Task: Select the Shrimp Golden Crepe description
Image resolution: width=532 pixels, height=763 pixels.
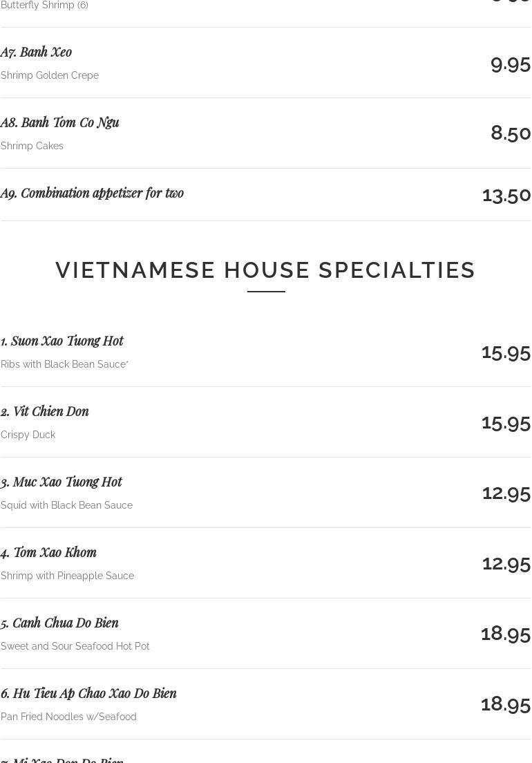Action: tap(50, 75)
